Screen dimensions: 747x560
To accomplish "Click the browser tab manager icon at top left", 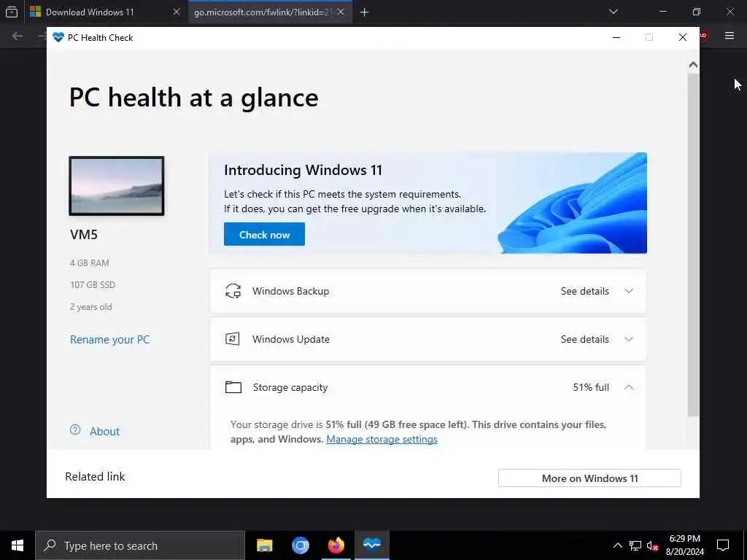I will tap(12, 12).
